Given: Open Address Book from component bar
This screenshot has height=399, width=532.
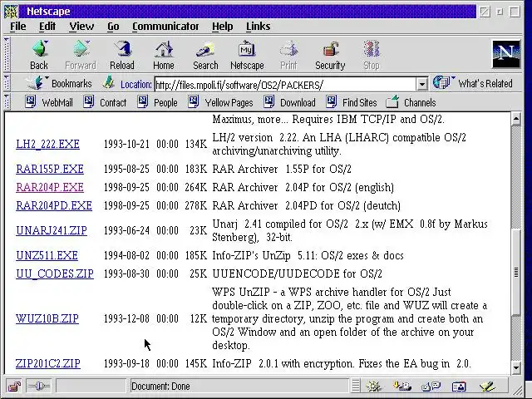Looking at the screenshot, I should [459, 386].
